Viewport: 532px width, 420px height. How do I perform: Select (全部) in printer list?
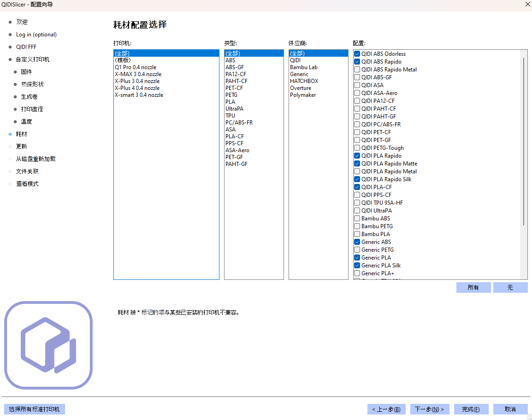pyautogui.click(x=166, y=53)
